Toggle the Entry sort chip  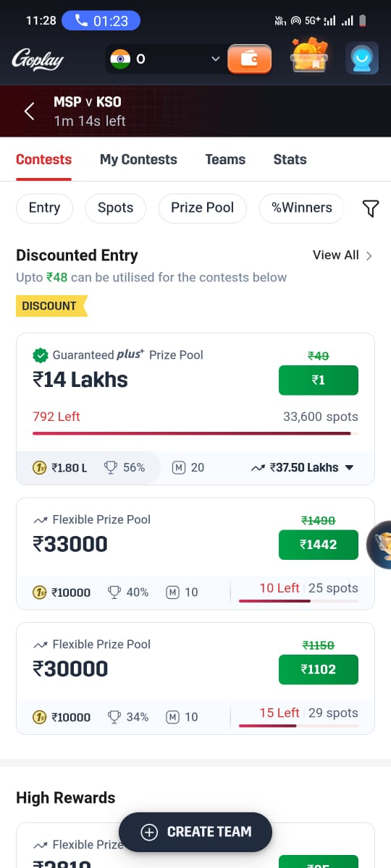pyautogui.click(x=44, y=208)
